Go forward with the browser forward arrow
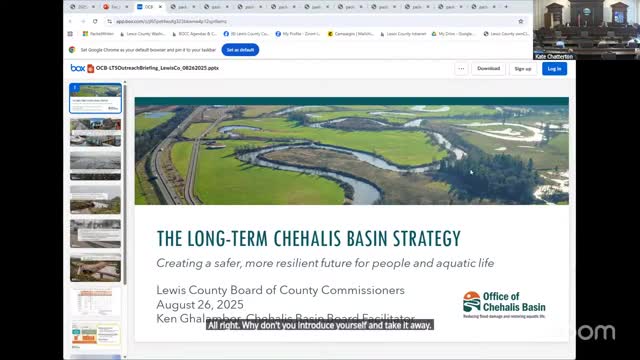 click(x=83, y=21)
